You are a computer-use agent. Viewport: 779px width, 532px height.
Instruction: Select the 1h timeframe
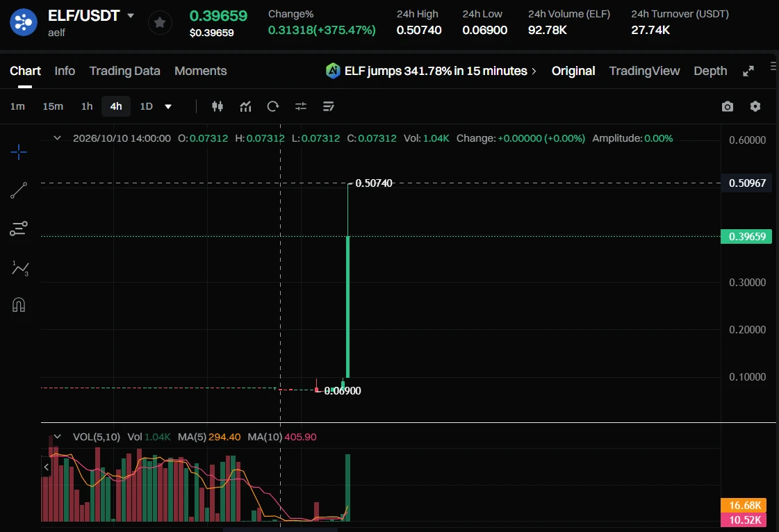[x=87, y=106]
